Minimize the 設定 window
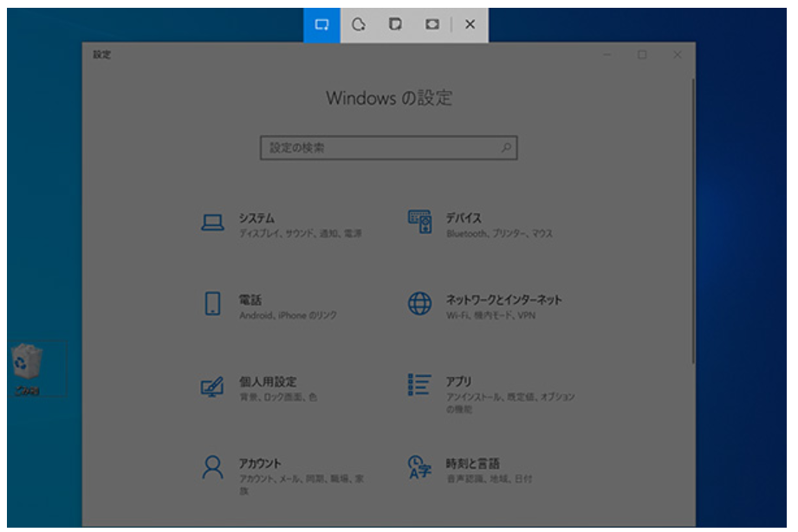798x532 pixels. (607, 55)
